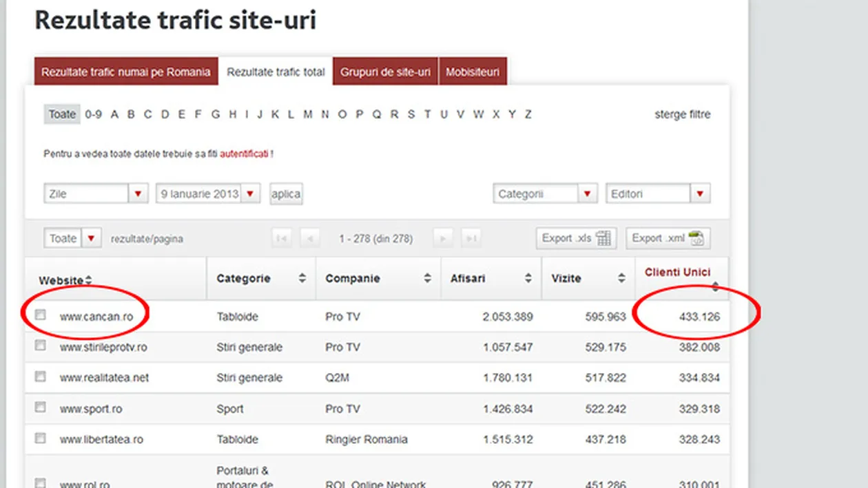Viewport: 868px width, 488px height.
Task: Check the checkbox for www.cancan.ro
Action: [39, 314]
